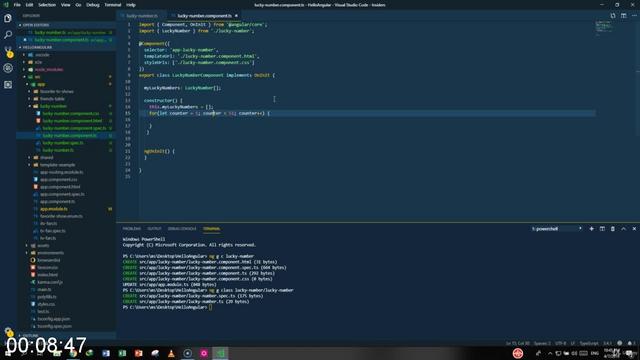The height and width of the screenshot is (360, 640).
Task: Show hidden system tray icons chevron
Action: (x=550, y=353)
